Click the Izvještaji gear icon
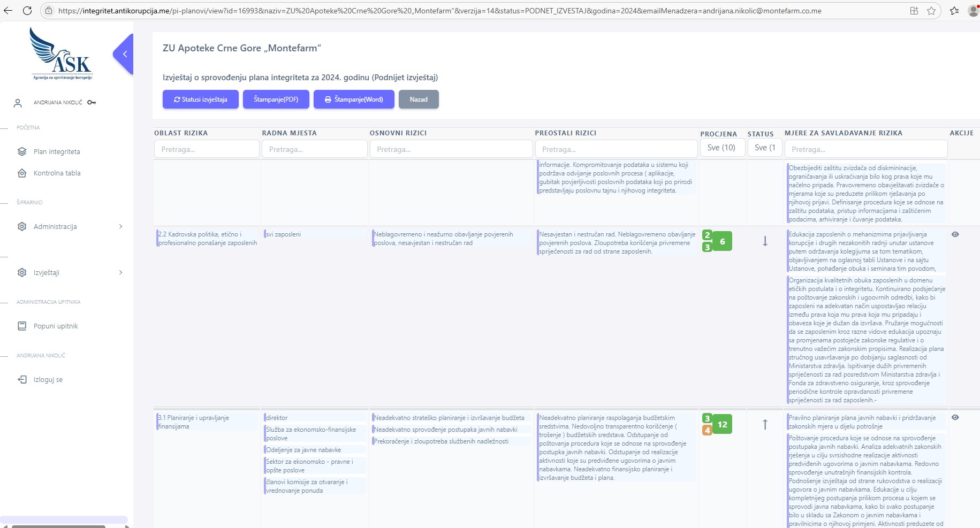This screenshot has width=980, height=528. pos(22,272)
